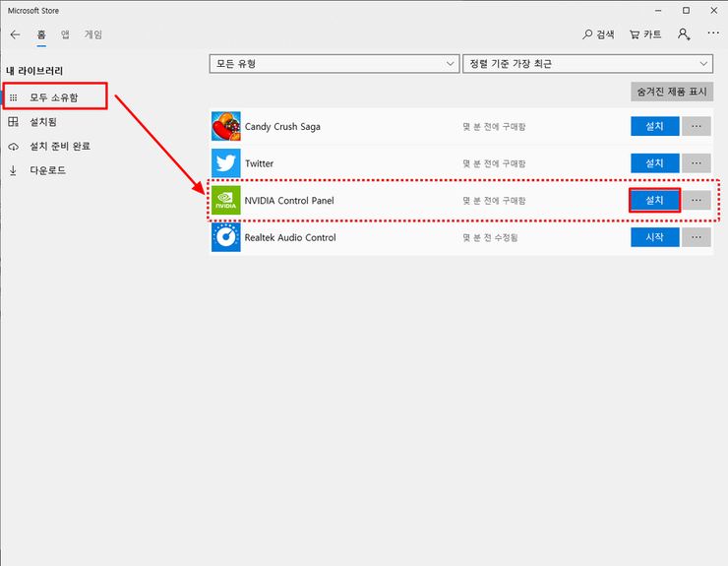Open the 홈 tab
Image resolution: width=728 pixels, height=566 pixels.
pos(41,34)
